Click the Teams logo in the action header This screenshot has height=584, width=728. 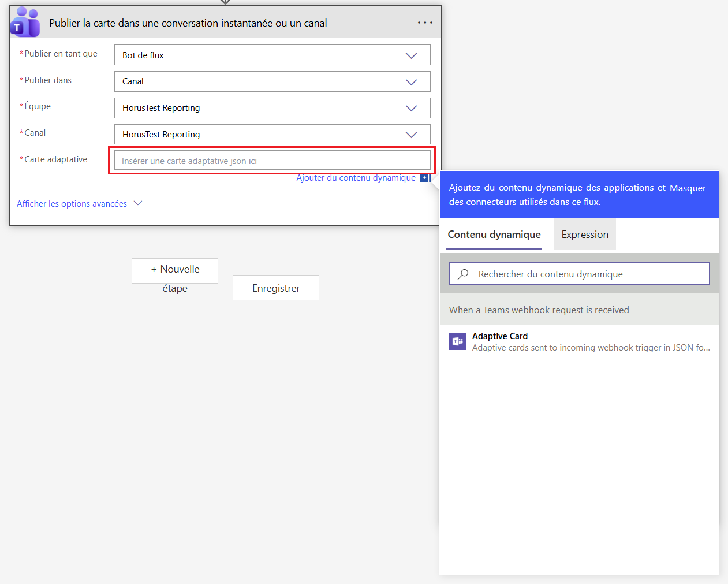(25, 23)
